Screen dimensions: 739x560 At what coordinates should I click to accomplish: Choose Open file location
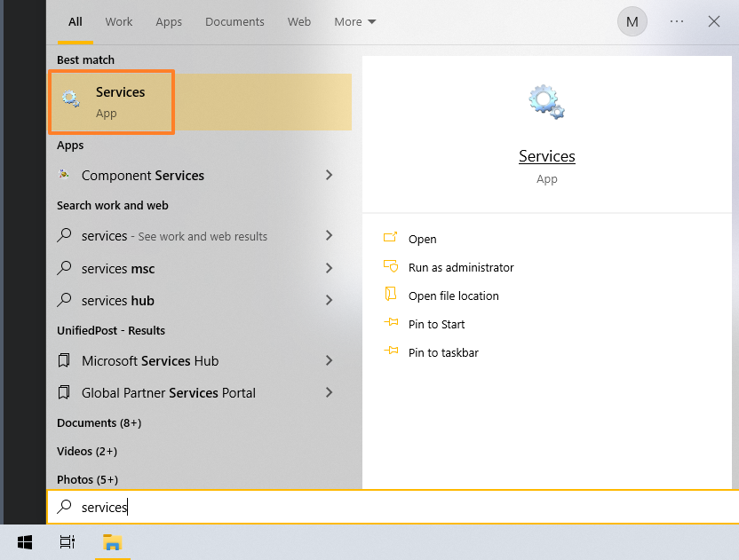[453, 296]
